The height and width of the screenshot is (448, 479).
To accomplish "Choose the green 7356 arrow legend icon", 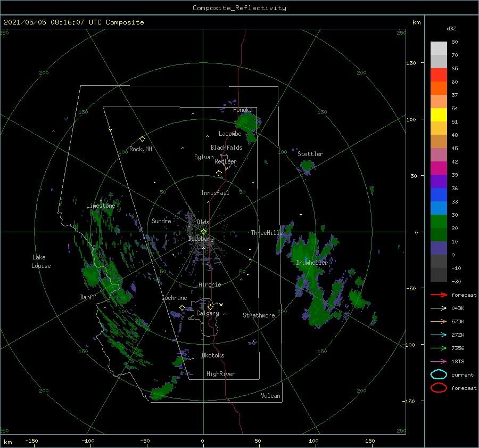I will pyautogui.click(x=439, y=348).
